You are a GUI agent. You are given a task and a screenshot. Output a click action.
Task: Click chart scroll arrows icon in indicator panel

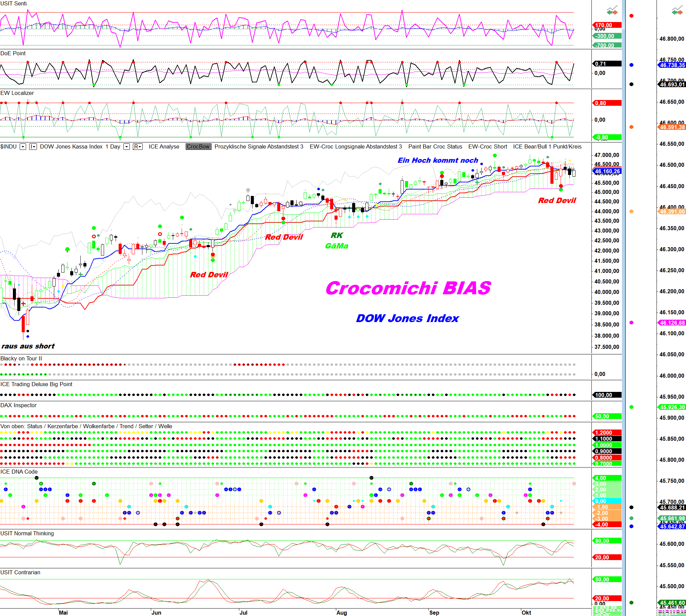coord(612,11)
